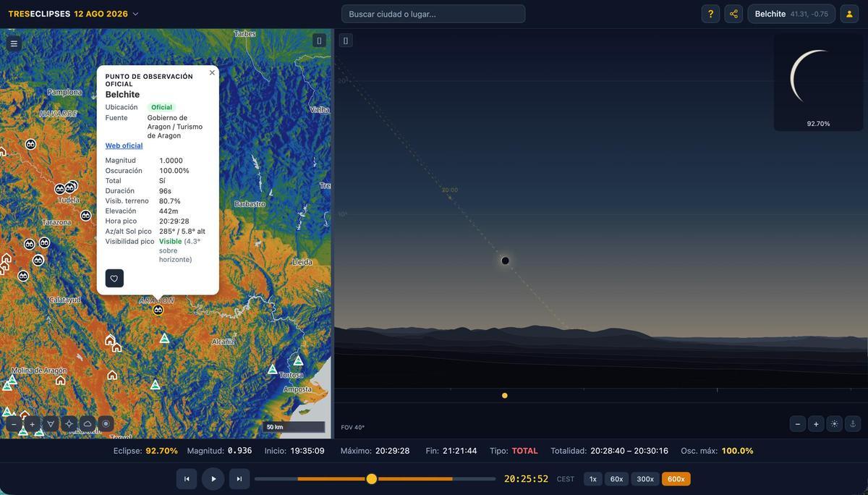Open the user profile icon
The image size is (868, 495).
849,14
